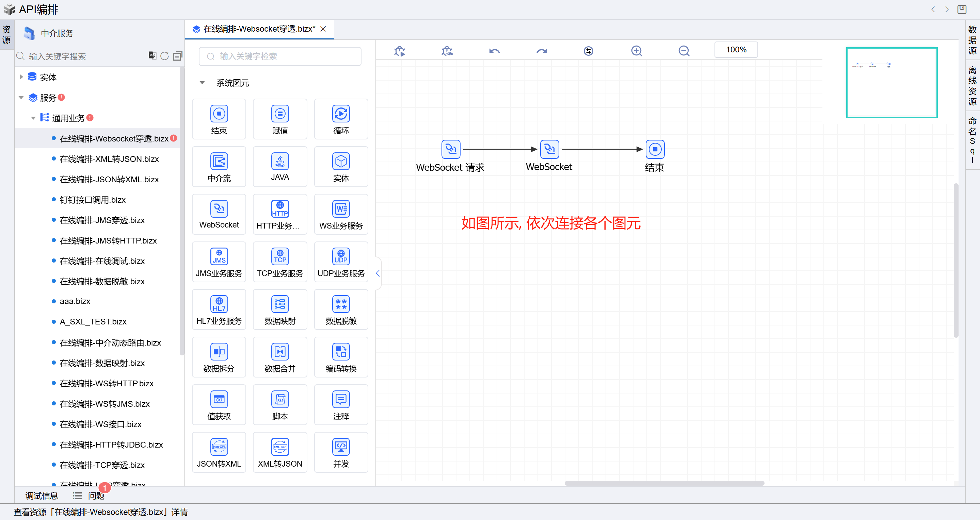The image size is (980, 520).
Task: Collapse the element palette with side chevron
Action: [378, 273]
